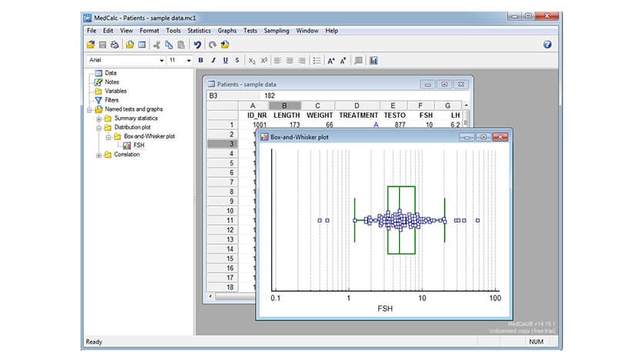The width and height of the screenshot is (644, 362).
Task: Collapse the Distribution plot folder
Action: pyautogui.click(x=99, y=128)
